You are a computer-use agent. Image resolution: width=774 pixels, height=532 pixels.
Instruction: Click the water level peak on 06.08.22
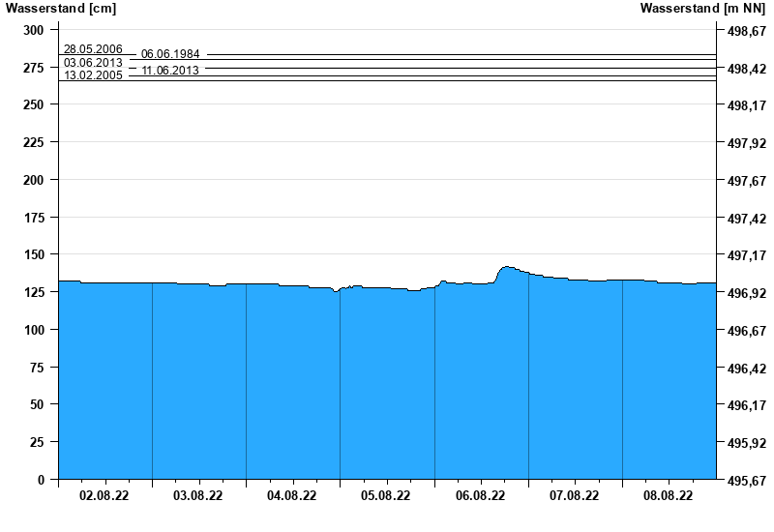[507, 267]
